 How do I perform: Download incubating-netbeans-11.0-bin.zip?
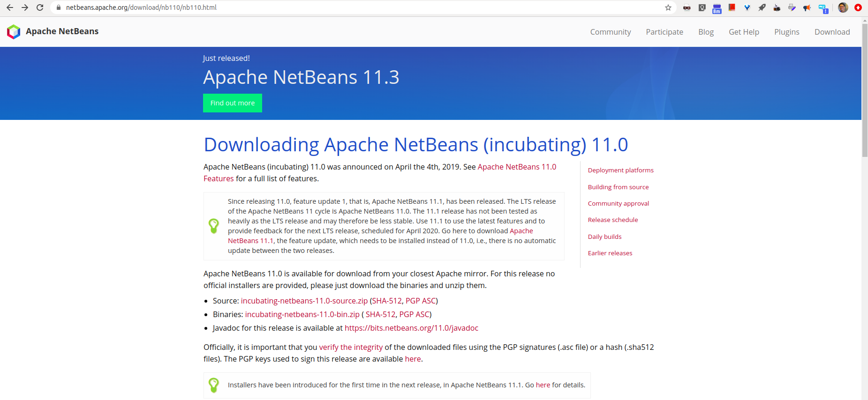click(x=302, y=314)
